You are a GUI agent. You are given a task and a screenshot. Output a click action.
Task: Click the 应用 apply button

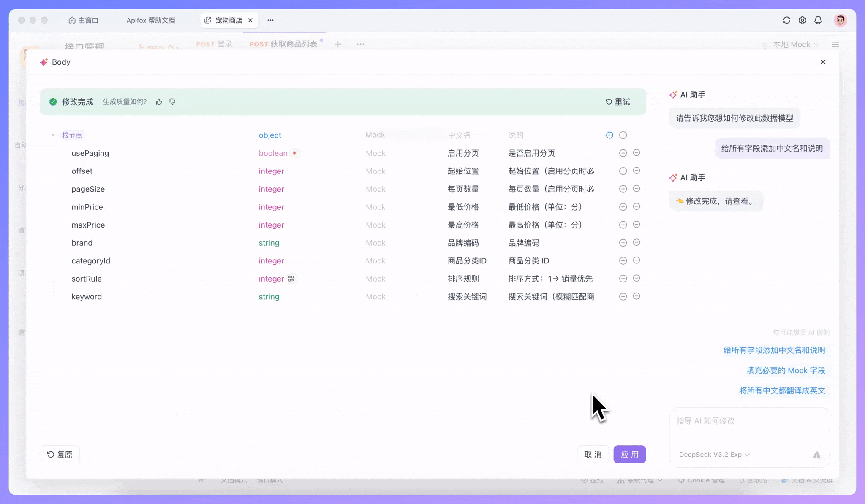(629, 454)
